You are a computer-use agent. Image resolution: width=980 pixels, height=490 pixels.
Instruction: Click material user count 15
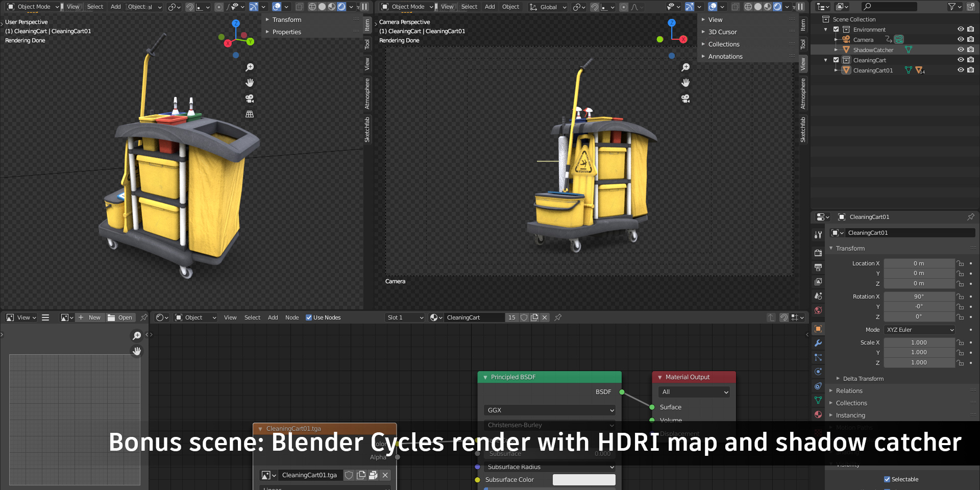coord(512,317)
